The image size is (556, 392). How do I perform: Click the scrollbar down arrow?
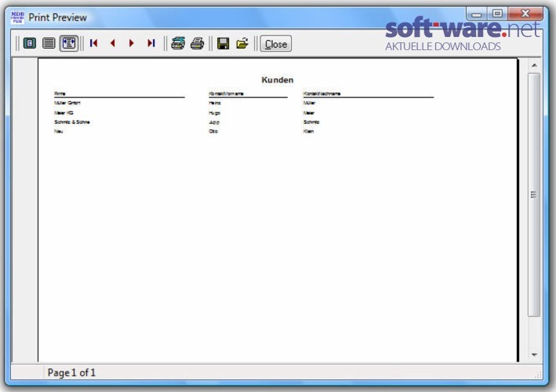pyautogui.click(x=534, y=354)
